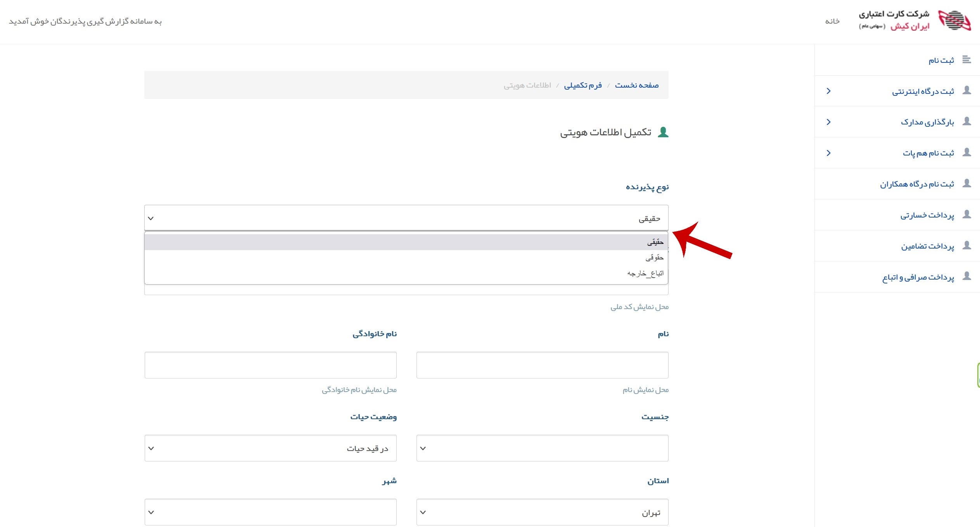
Task: Select حقیقی option in the open list
Action: (x=406, y=242)
